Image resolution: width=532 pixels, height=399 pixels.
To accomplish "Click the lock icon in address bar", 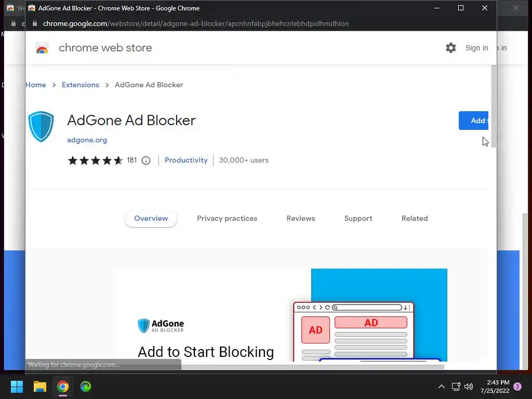I will pyautogui.click(x=34, y=23).
